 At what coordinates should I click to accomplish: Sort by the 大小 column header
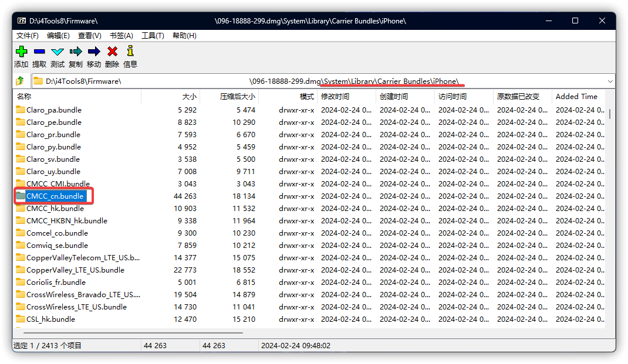pos(171,96)
